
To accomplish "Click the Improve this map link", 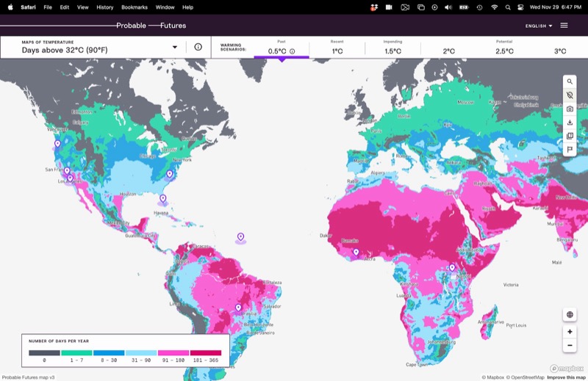I will pyautogui.click(x=566, y=377).
